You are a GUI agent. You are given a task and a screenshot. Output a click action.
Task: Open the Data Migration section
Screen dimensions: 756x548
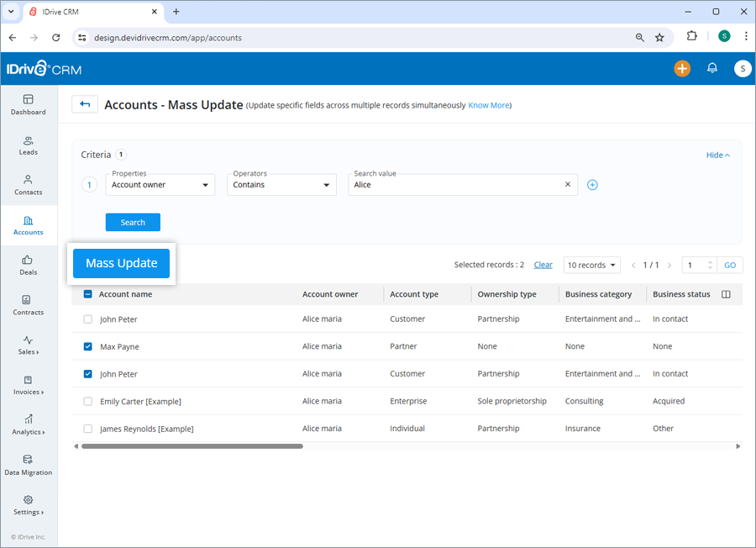(28, 466)
